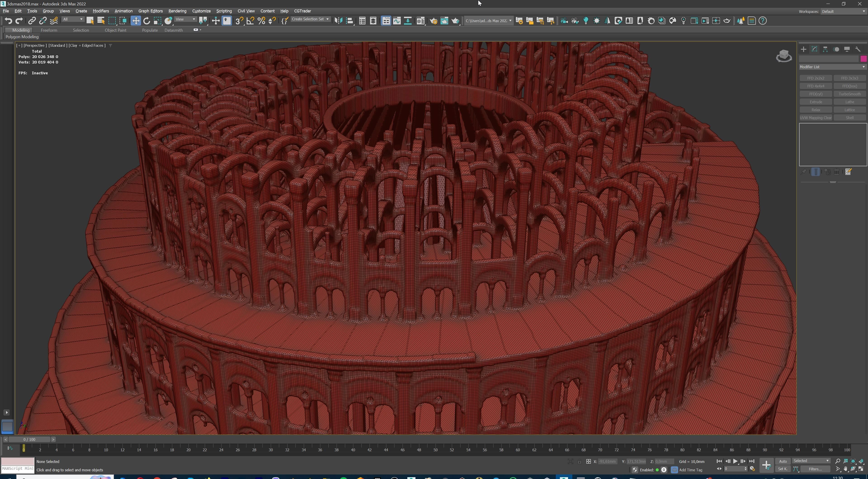Click the Unlink selection icon
This screenshot has width=868, height=479.
pos(43,21)
